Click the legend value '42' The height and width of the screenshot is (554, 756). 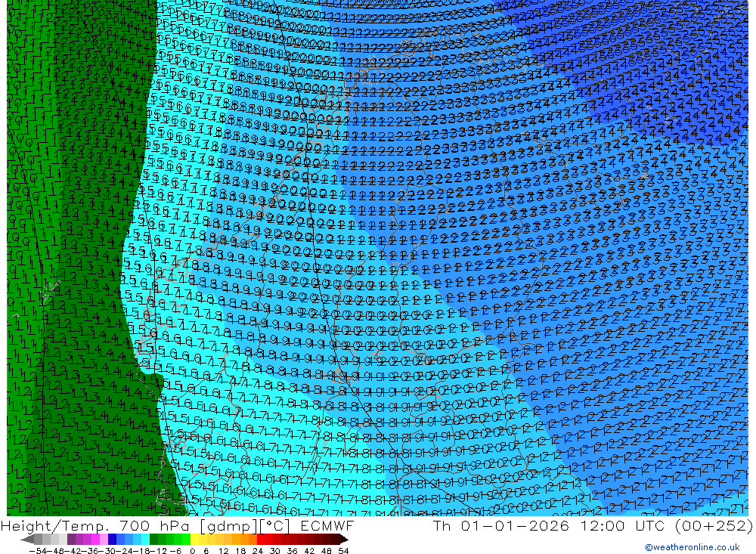point(309,551)
